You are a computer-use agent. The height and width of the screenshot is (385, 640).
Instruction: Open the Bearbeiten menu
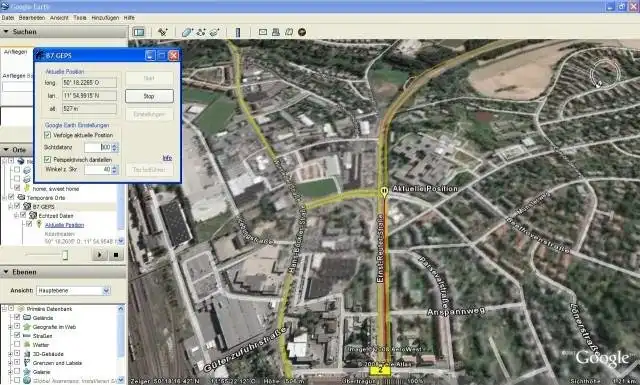pyautogui.click(x=32, y=18)
